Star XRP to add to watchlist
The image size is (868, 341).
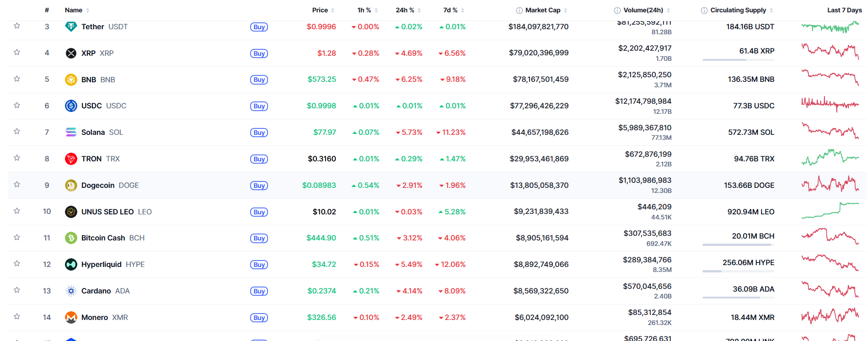pos(17,52)
